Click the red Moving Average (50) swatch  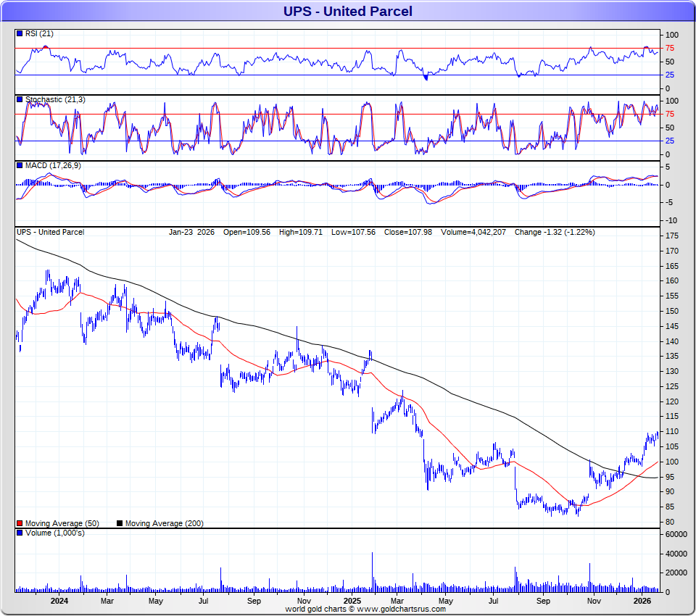point(20,523)
